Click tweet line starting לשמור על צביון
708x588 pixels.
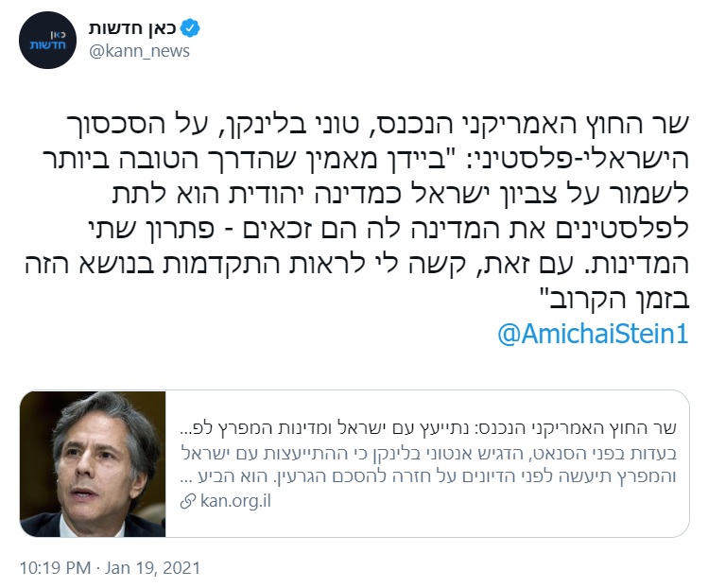tap(401, 194)
